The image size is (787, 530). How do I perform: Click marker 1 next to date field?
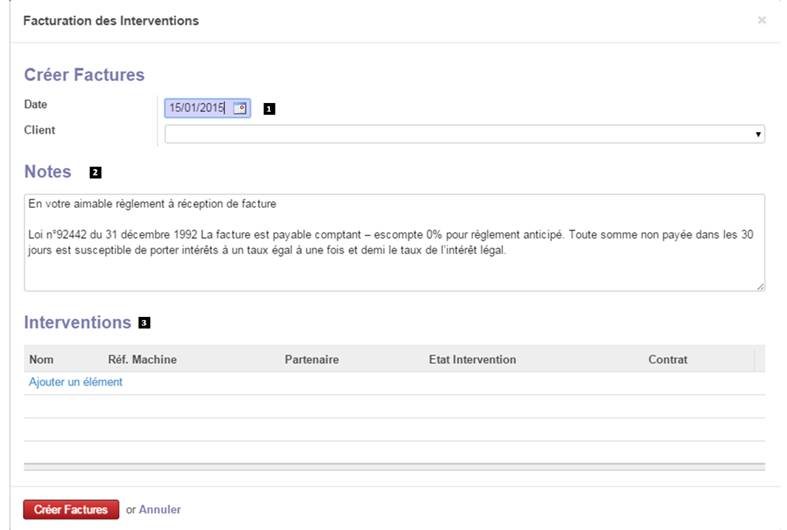coord(269,109)
